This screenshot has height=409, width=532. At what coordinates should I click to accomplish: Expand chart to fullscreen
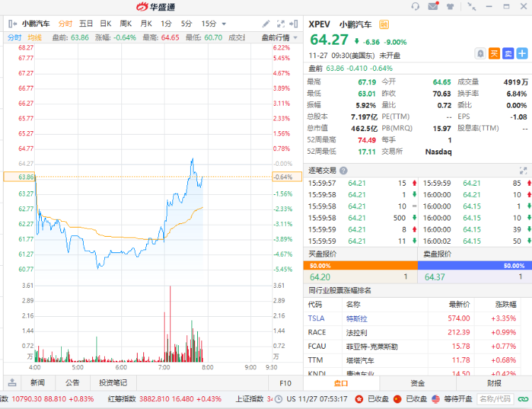click(x=281, y=23)
